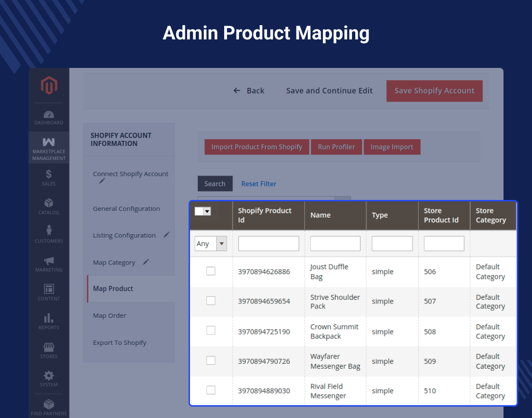The height and width of the screenshot is (418, 532).
Task: Click product id 3970894659654
Action: 264,301
